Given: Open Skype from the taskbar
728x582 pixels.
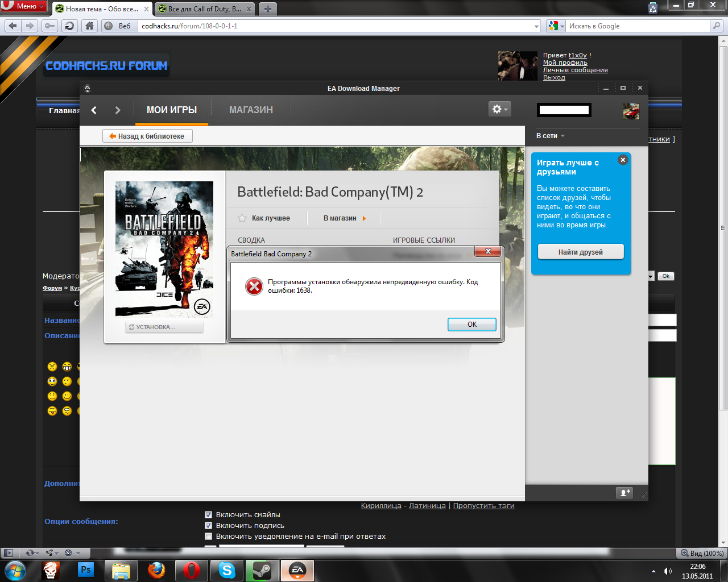Looking at the screenshot, I should pyautogui.click(x=226, y=571).
